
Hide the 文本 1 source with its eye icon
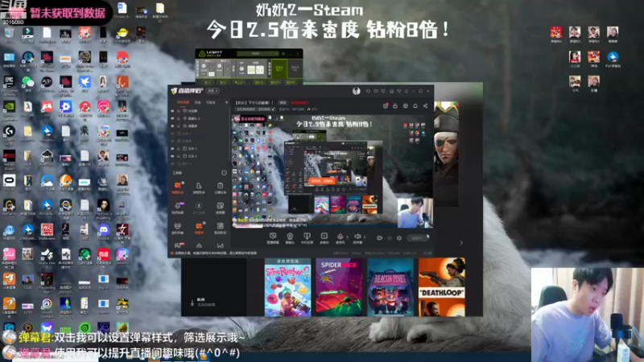[172, 149]
